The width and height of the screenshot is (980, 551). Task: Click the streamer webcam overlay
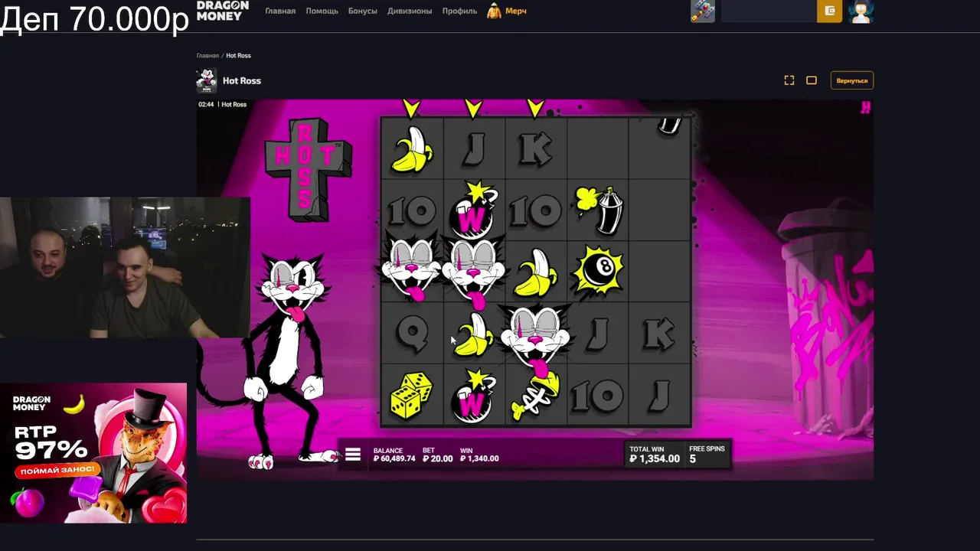pyautogui.click(x=125, y=267)
